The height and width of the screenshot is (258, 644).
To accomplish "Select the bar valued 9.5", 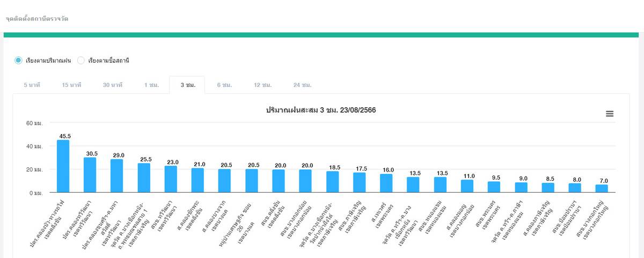I will coord(494,187).
